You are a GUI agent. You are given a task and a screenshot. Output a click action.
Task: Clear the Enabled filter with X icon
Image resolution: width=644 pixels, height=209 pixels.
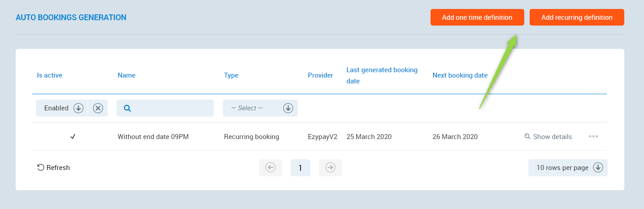coord(98,108)
